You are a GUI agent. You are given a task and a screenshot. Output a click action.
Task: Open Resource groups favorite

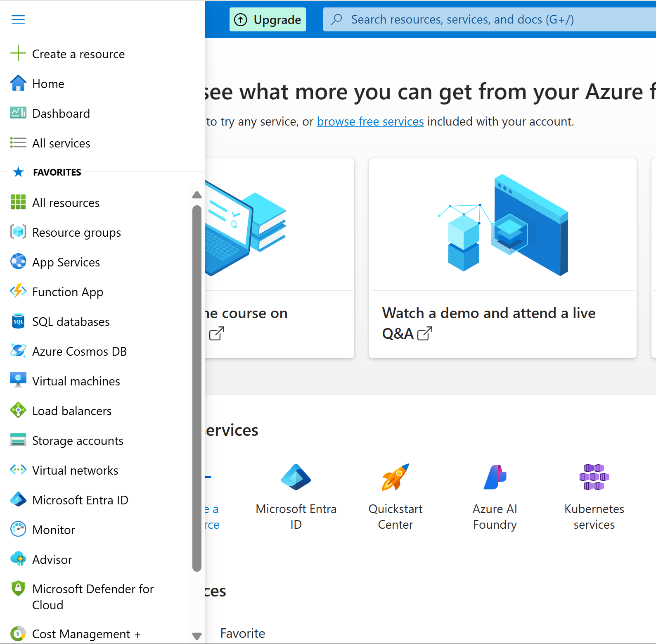77,233
